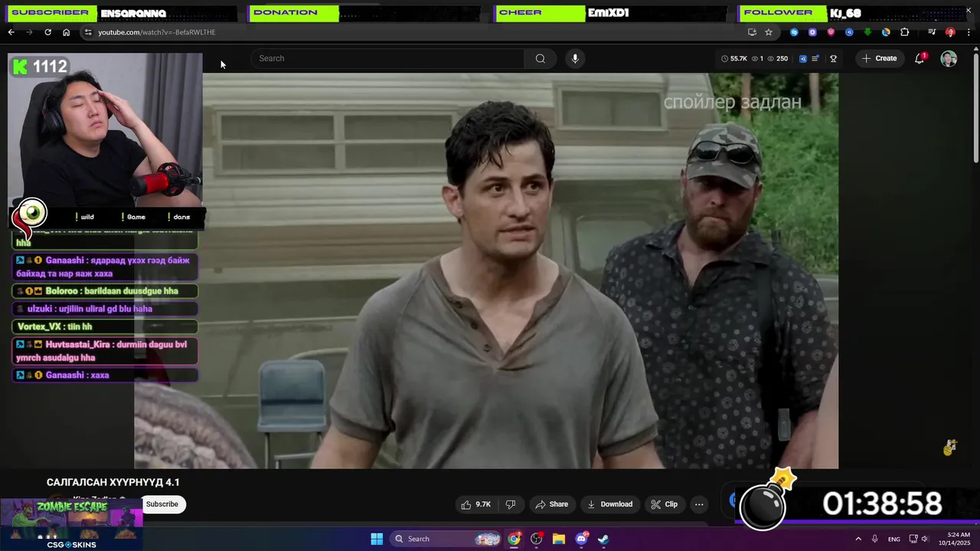Open the media control playlist icon
980x551 pixels.
click(932, 32)
